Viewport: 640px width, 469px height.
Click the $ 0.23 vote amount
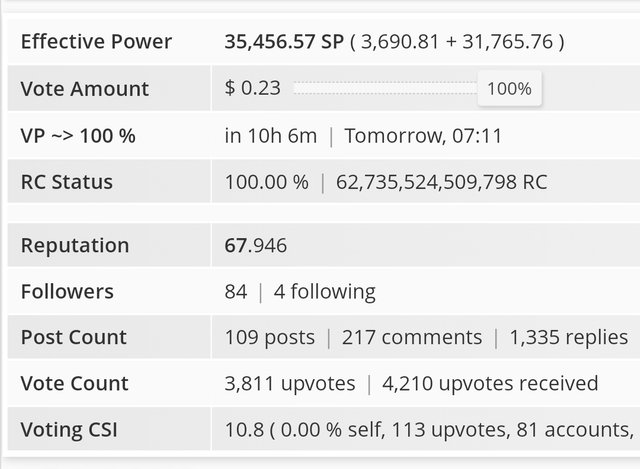pos(253,88)
